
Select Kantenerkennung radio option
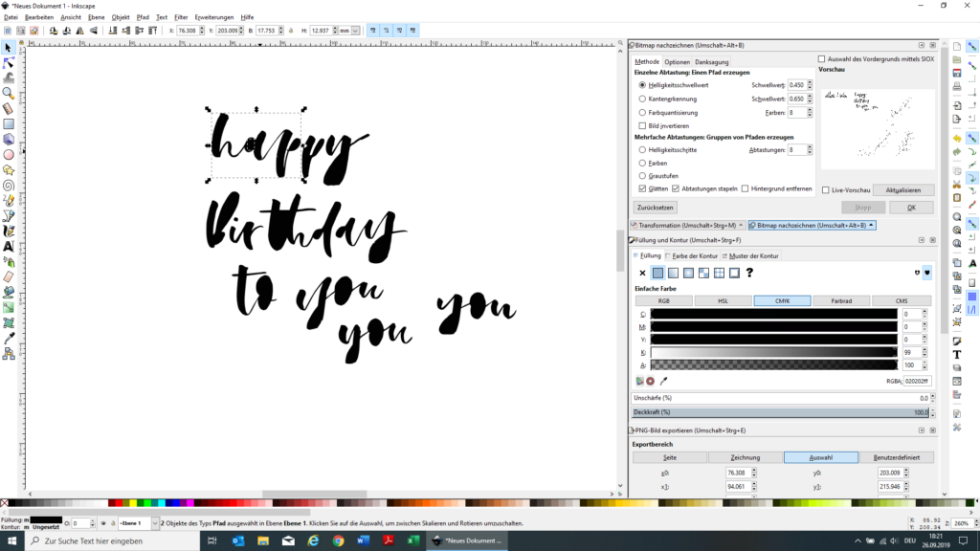pos(642,99)
